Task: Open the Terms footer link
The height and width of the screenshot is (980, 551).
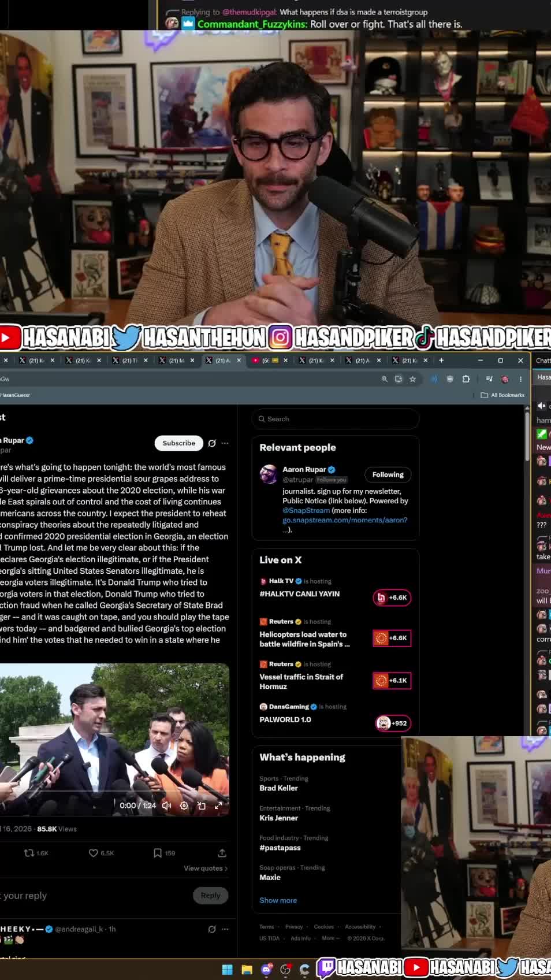Action: click(x=266, y=927)
